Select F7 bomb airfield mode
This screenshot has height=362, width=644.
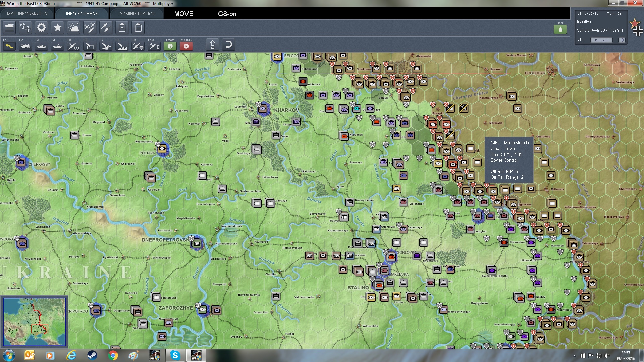[106, 46]
